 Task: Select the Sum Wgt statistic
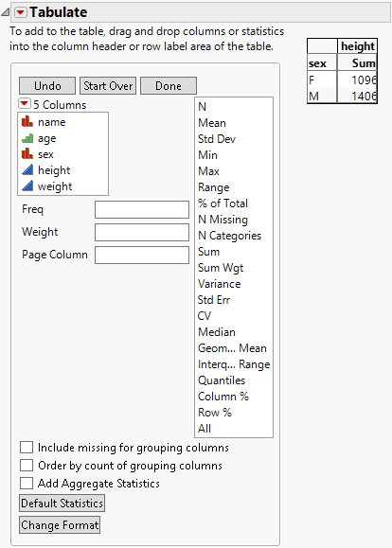point(221,268)
